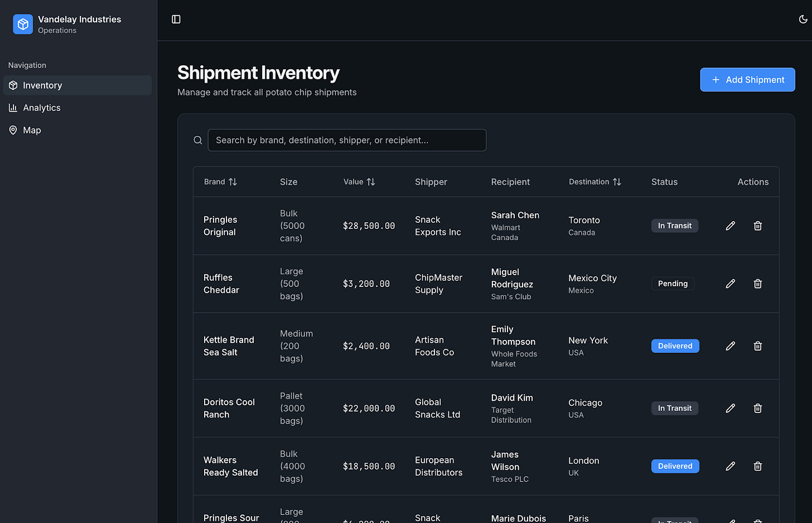
Task: Open the Map navigation item
Action: pos(78,130)
